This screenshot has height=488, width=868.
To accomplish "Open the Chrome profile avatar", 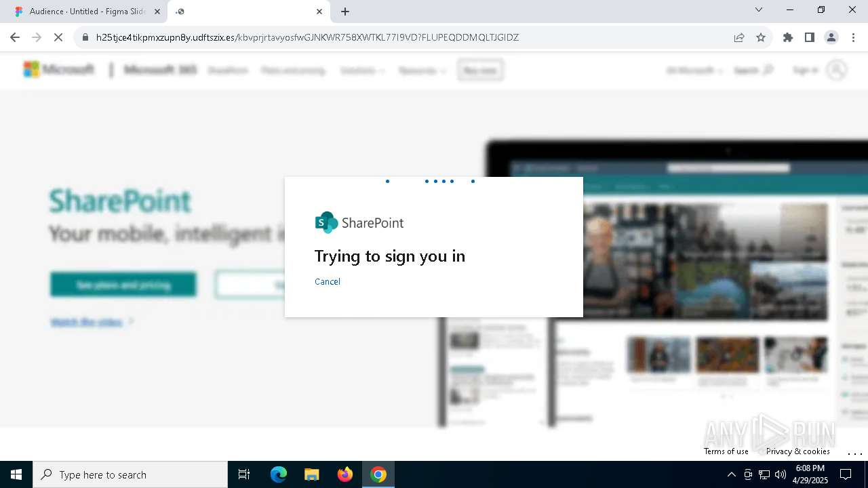I will tap(831, 38).
